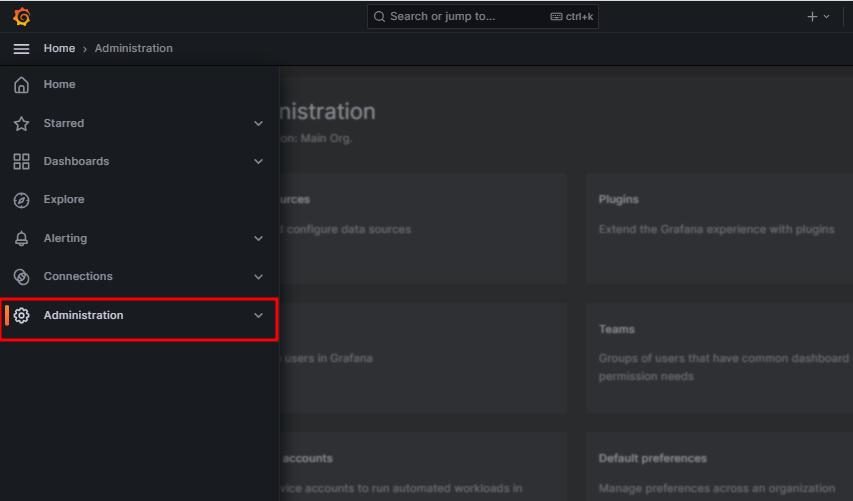
Task: Click the Alerting bell icon
Action: (21, 238)
